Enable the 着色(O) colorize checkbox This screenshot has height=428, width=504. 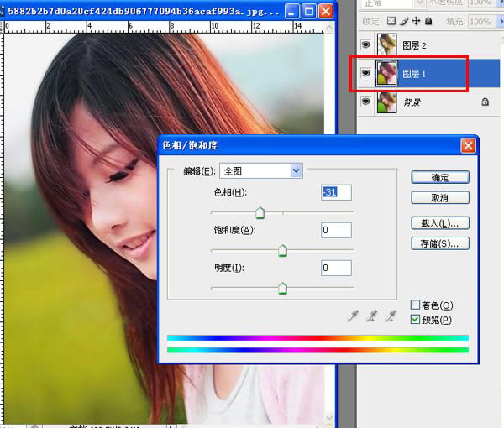[415, 305]
